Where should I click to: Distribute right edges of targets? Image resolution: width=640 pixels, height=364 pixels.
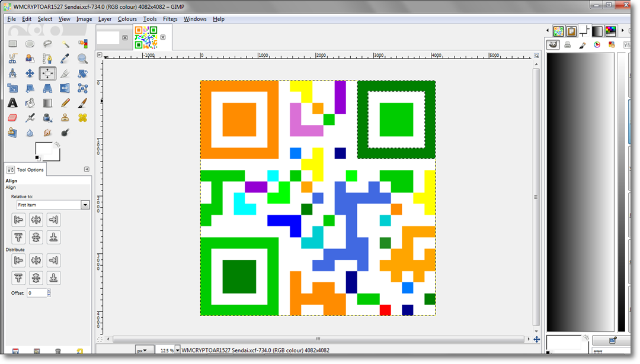(x=53, y=260)
